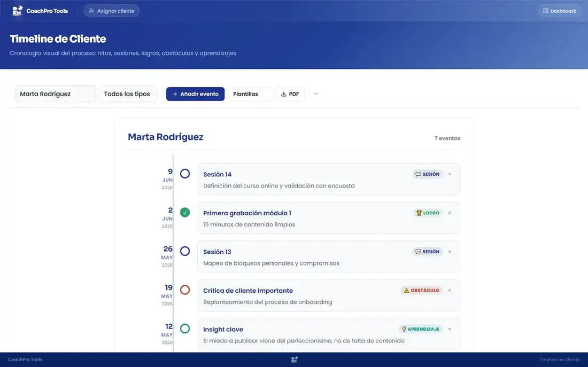
Task: Export timeline with PDF button
Action: [290, 94]
